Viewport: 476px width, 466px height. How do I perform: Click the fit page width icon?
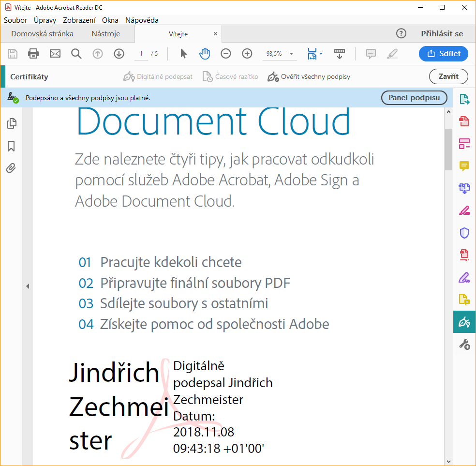click(x=312, y=54)
